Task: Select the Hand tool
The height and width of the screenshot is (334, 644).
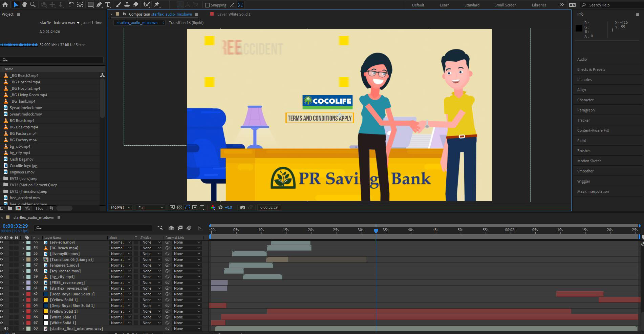Action: [x=24, y=4]
